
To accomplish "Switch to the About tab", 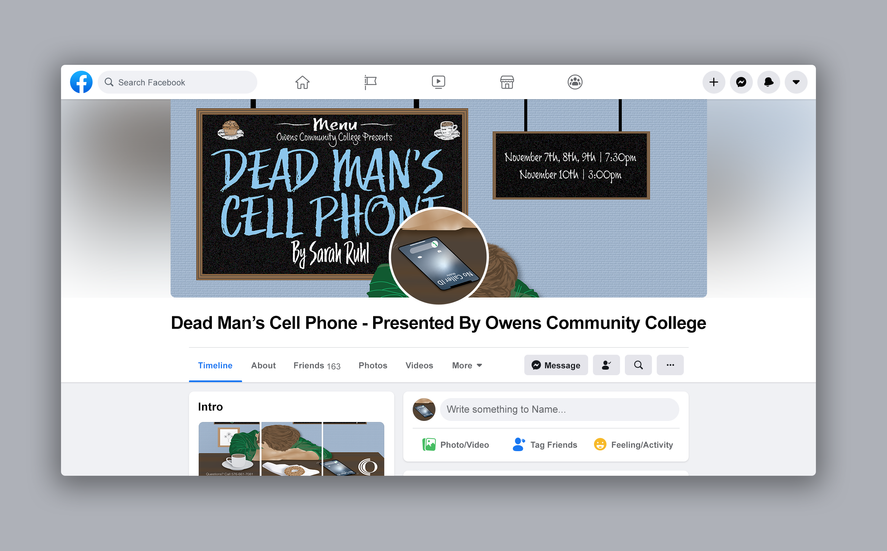I will point(264,365).
